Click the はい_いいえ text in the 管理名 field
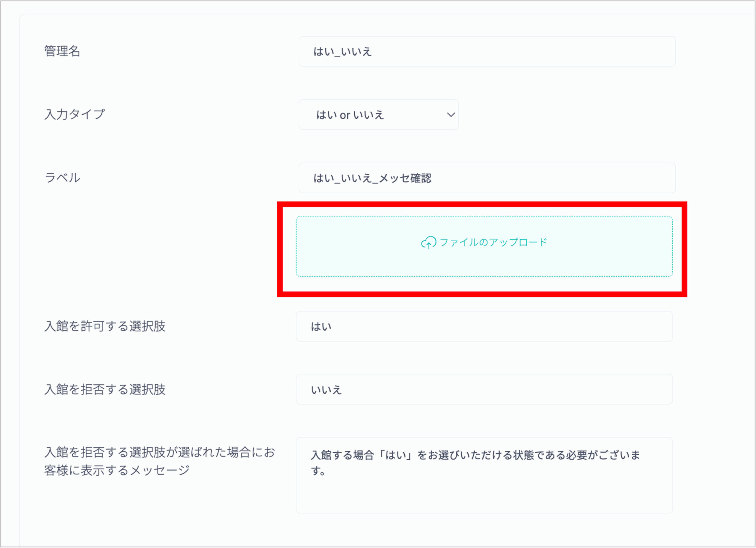The height and width of the screenshot is (548, 756). [x=342, y=52]
